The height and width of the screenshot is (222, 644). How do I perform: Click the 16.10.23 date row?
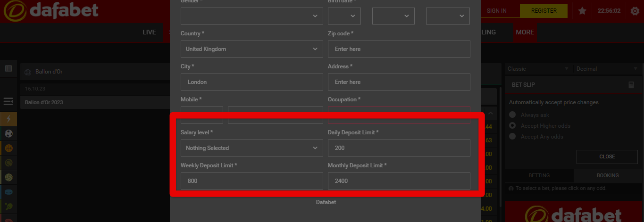95,89
